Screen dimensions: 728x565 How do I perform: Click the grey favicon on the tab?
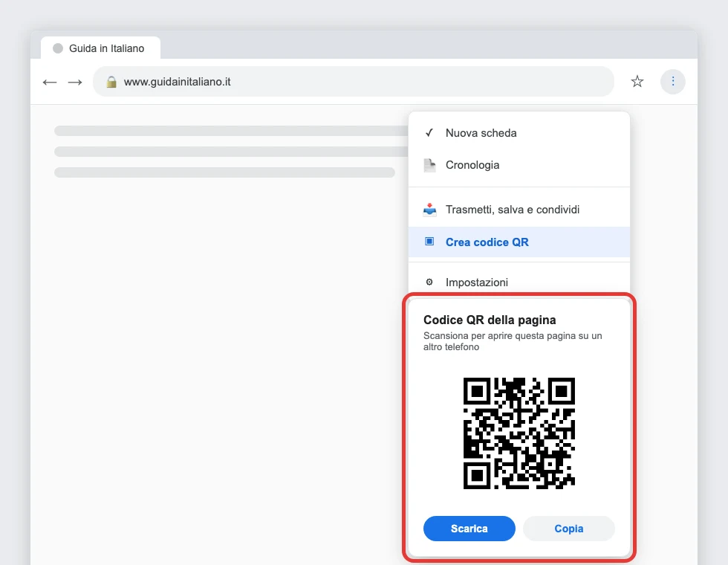pyautogui.click(x=58, y=48)
